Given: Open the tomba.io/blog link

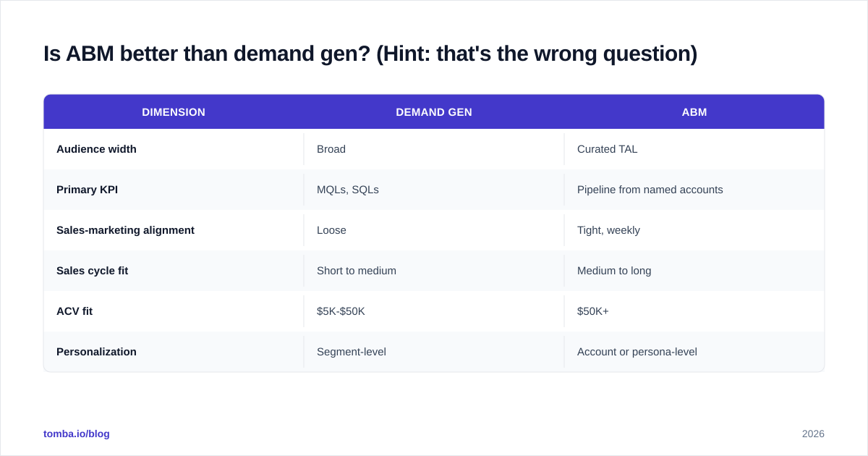Looking at the screenshot, I should pos(77,434).
